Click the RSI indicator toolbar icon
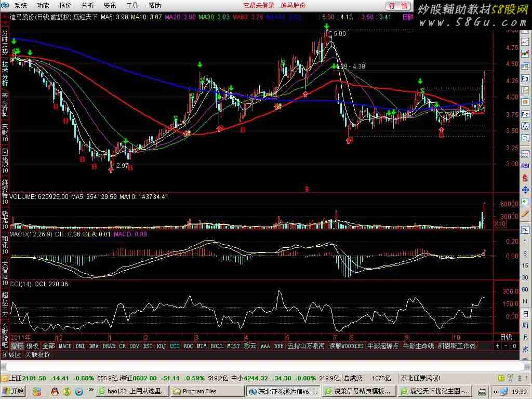The image size is (532, 399). pyautogui.click(x=525, y=166)
